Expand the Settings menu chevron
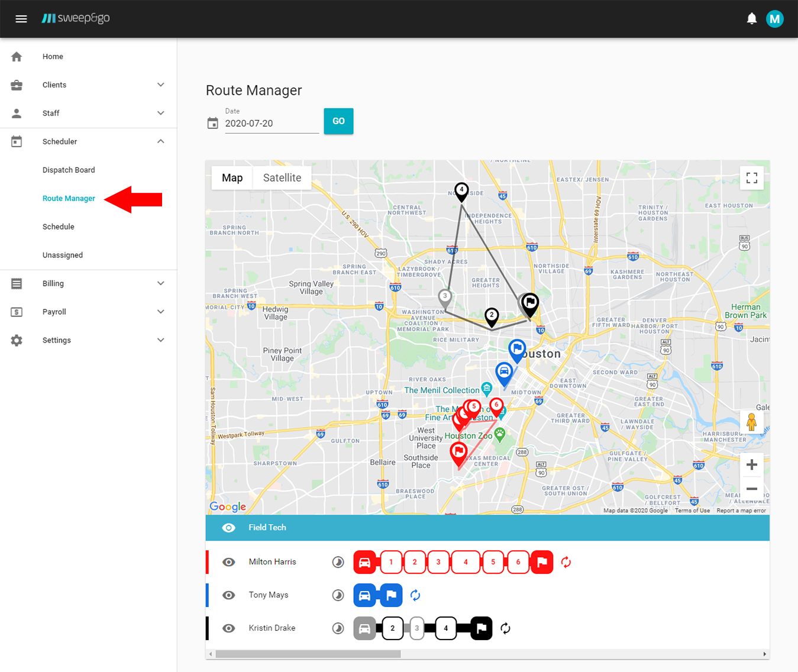This screenshot has height=672, width=798. [x=160, y=340]
